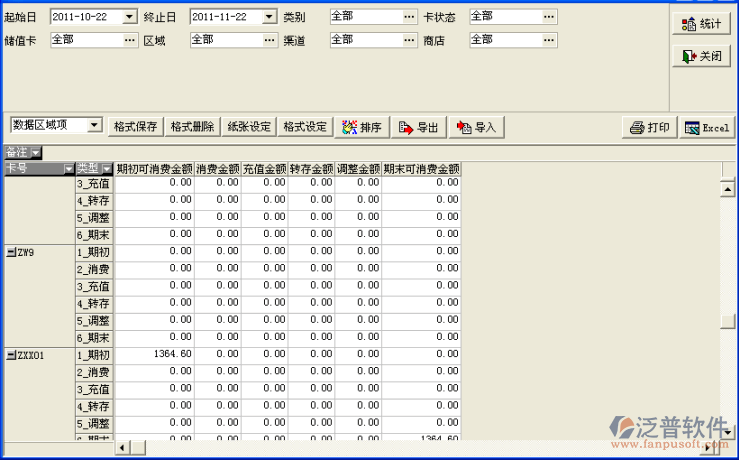
Task: Click the 排序 sort button
Action: [x=361, y=127]
